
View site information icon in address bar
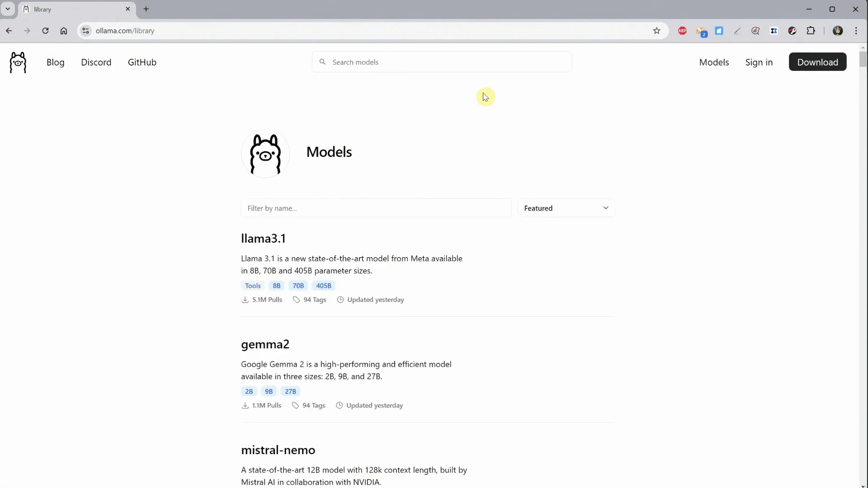coord(85,31)
